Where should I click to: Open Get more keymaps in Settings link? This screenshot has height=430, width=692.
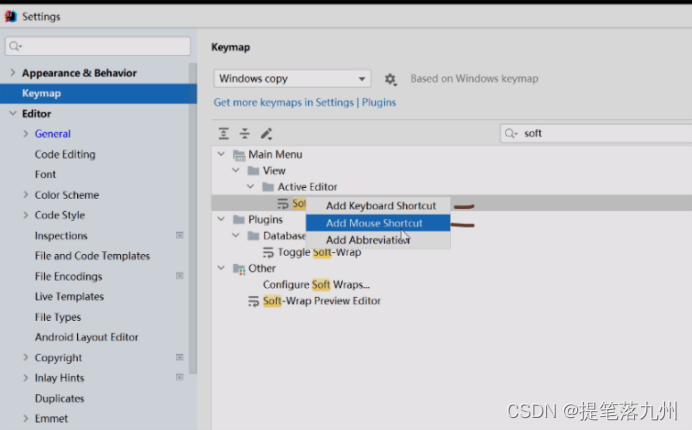click(x=284, y=102)
